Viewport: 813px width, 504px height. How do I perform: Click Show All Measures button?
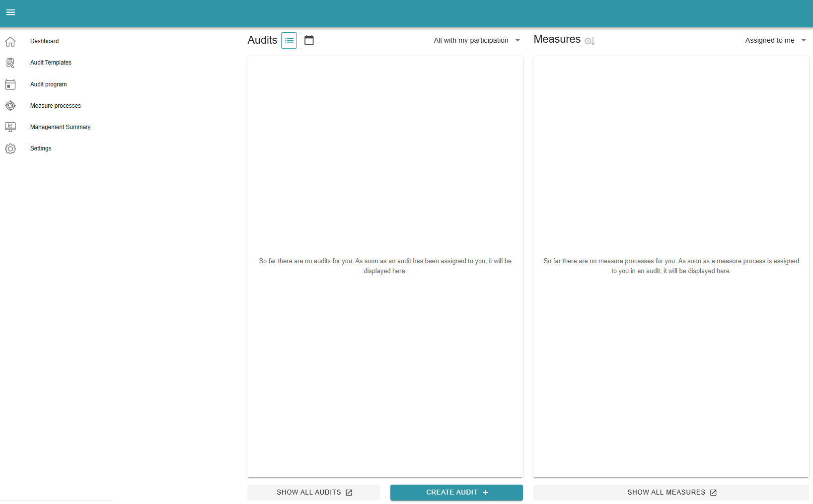coord(671,493)
